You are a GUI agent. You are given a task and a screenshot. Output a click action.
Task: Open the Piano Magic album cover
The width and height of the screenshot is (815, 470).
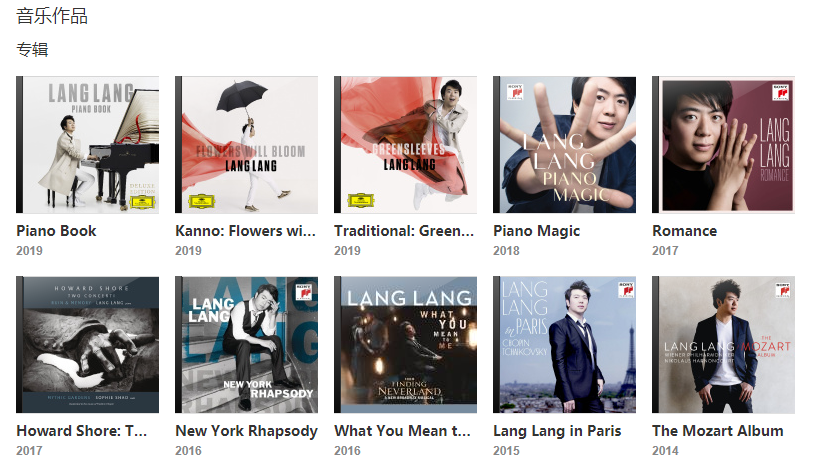[x=564, y=145]
